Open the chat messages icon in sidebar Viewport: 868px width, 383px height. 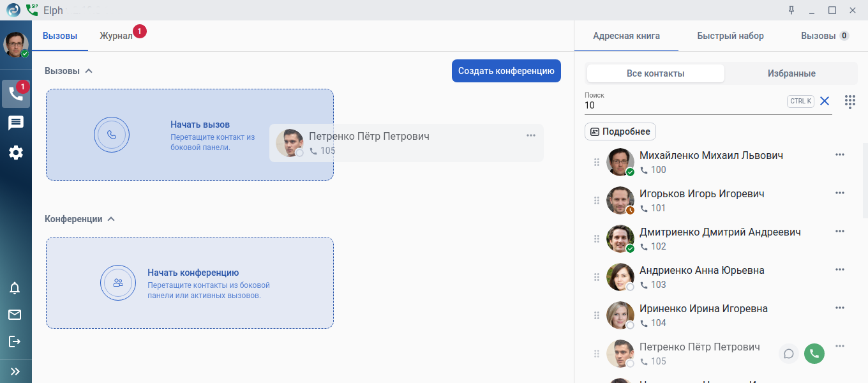[x=16, y=123]
